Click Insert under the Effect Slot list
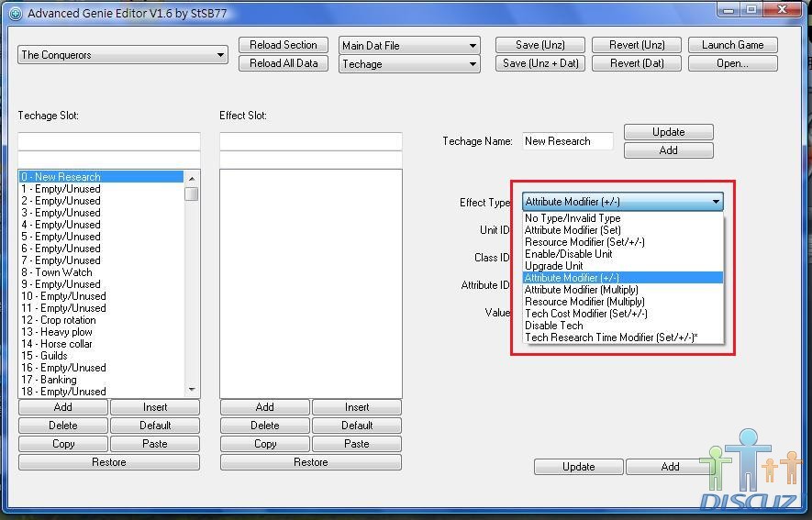812x520 pixels. [x=357, y=407]
